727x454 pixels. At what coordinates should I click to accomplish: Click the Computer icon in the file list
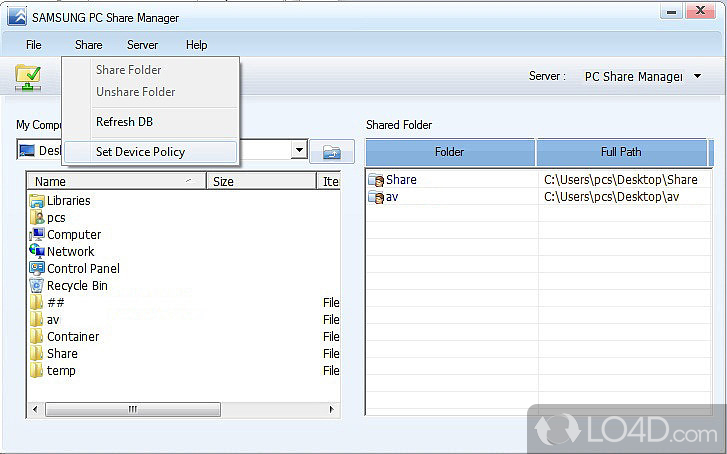tap(37, 235)
